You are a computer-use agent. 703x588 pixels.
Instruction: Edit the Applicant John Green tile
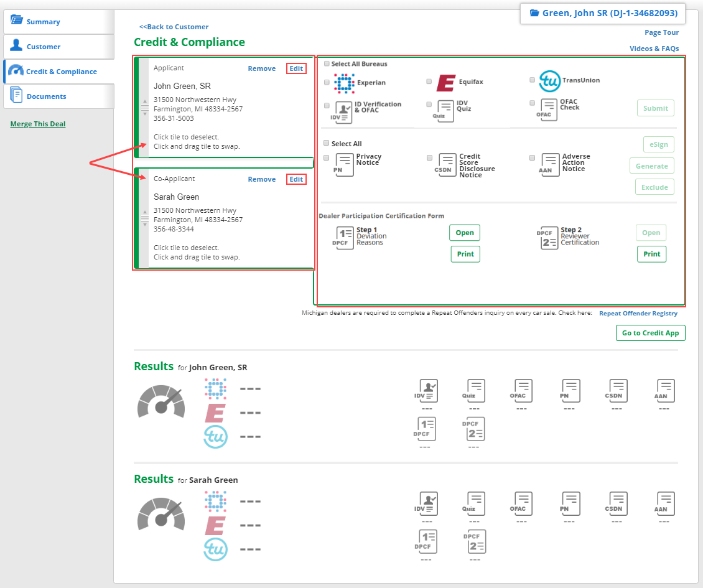(x=296, y=68)
